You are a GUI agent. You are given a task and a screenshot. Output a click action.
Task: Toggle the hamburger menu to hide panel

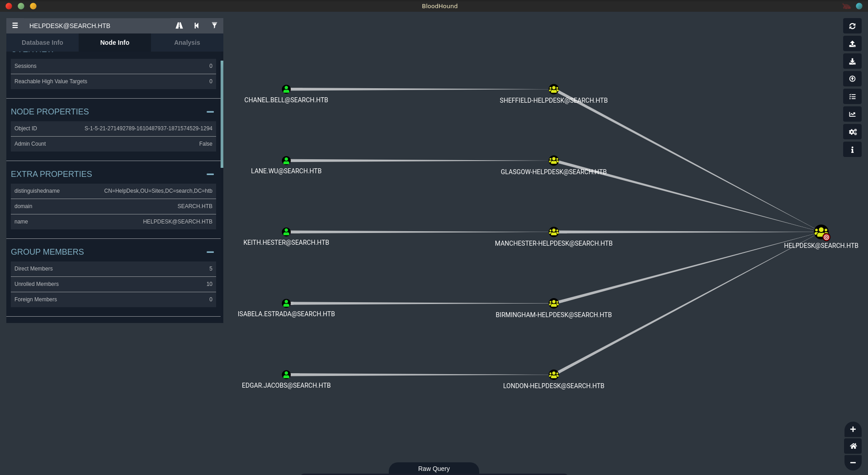coord(15,26)
